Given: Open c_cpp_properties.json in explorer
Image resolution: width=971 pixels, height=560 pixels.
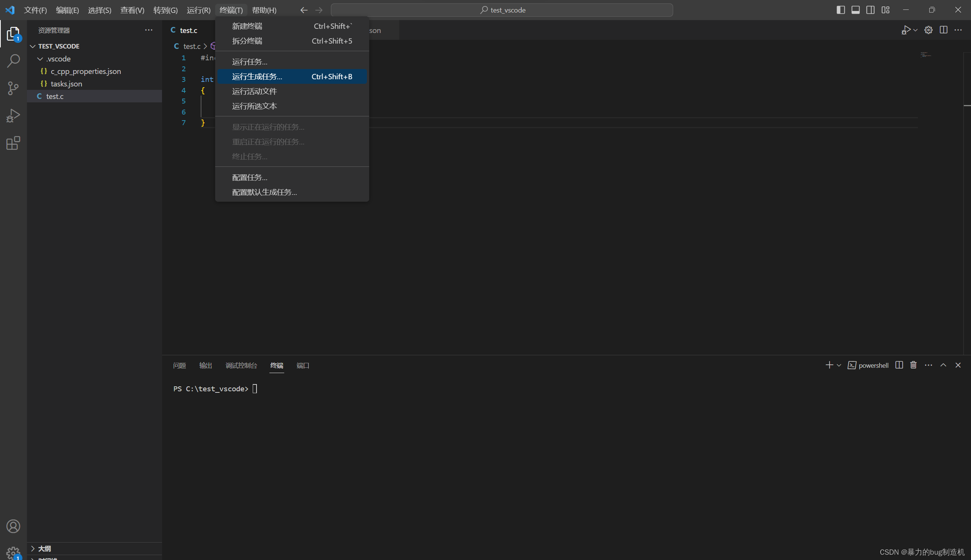Looking at the screenshot, I should (94, 71).
